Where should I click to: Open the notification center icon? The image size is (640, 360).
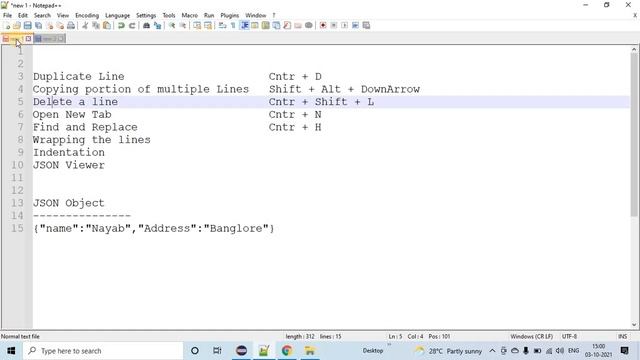point(624,351)
